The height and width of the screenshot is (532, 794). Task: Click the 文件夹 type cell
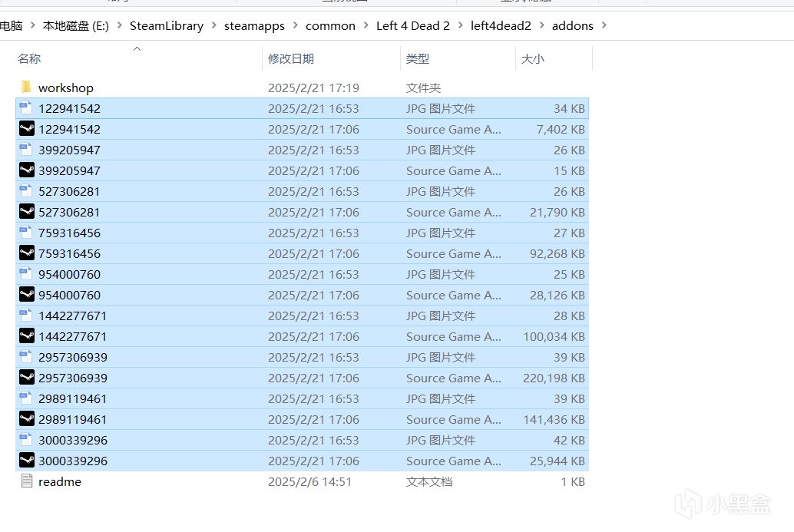(423, 88)
